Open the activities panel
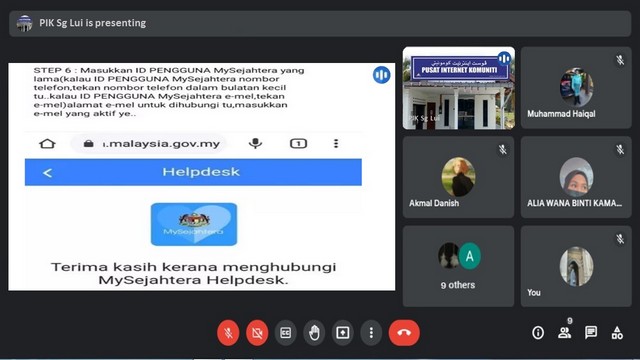This screenshot has height=360, width=640. (x=617, y=333)
